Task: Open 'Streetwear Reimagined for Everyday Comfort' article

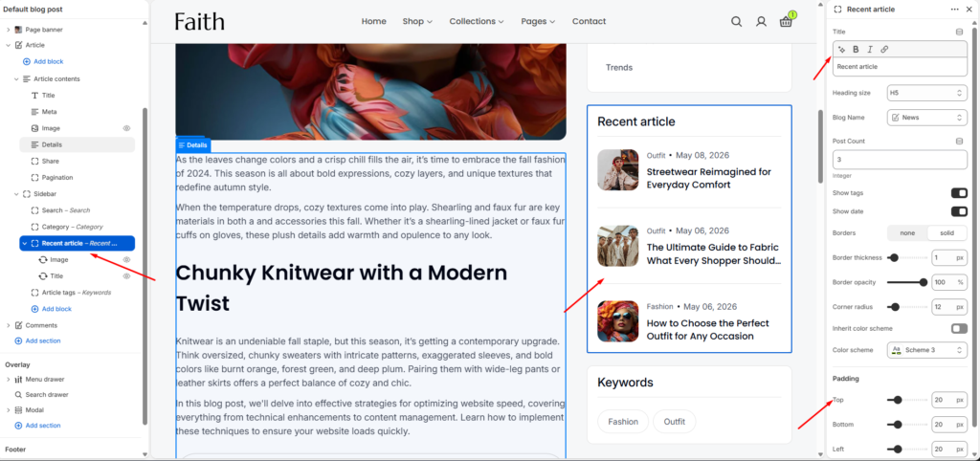Action: pos(709,178)
